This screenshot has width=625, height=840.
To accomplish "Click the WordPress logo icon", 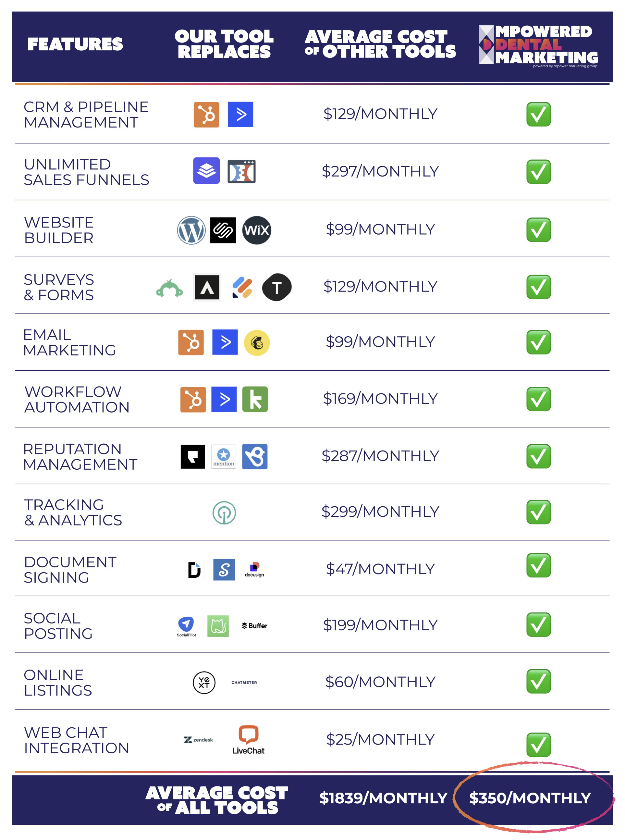I will (191, 230).
